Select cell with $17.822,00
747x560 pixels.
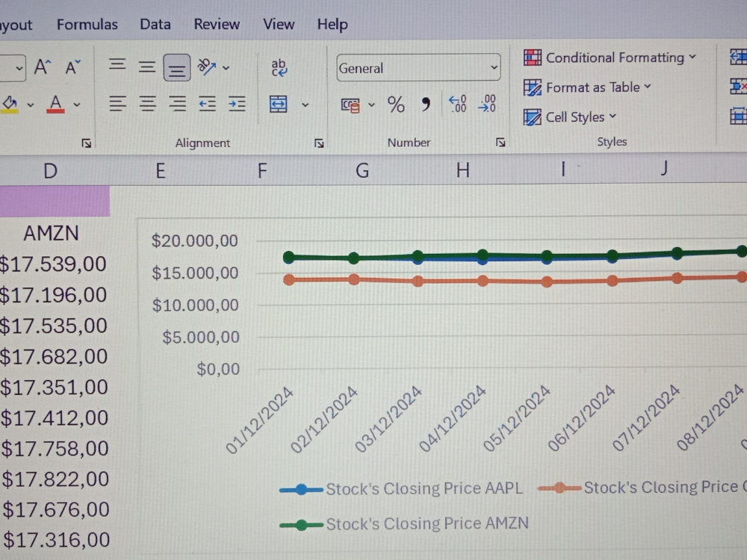click(55, 479)
